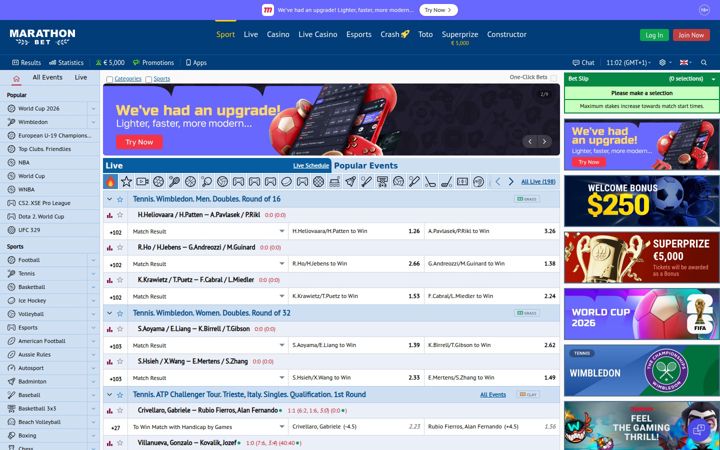720x450 pixels.
Task: Click the red Join Now button
Action: tap(691, 35)
